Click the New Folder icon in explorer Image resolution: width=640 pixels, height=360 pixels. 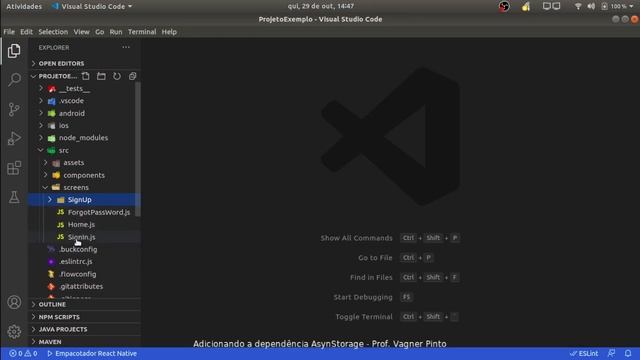click(101, 76)
